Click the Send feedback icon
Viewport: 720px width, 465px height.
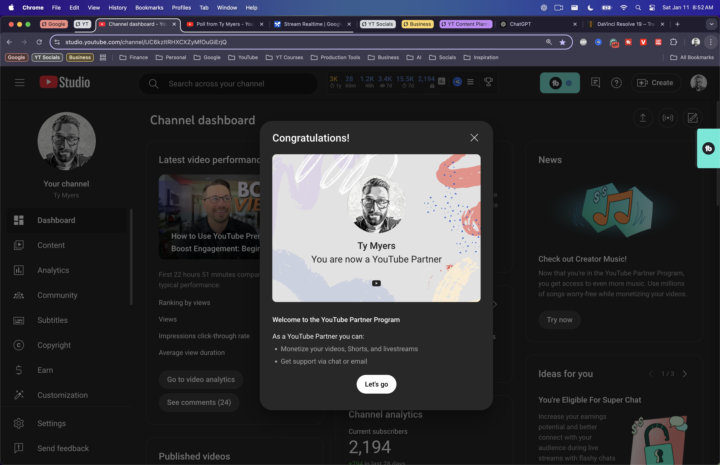[x=18, y=448]
